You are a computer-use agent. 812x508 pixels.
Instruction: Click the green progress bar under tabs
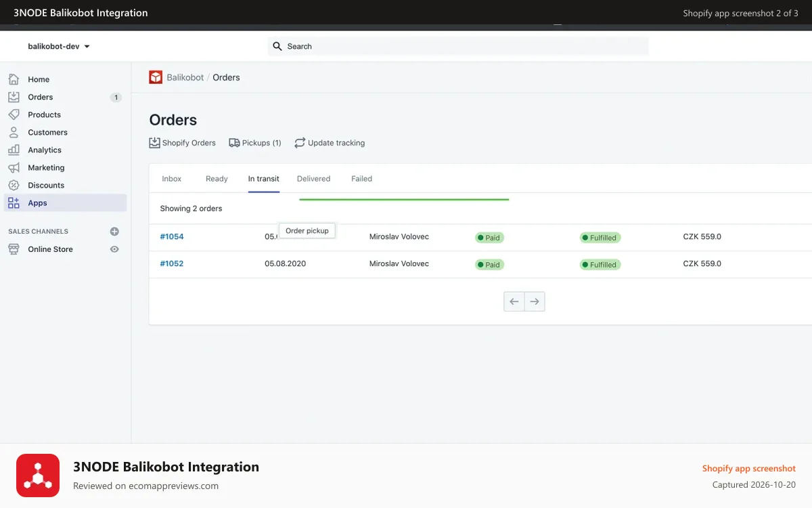click(404, 200)
